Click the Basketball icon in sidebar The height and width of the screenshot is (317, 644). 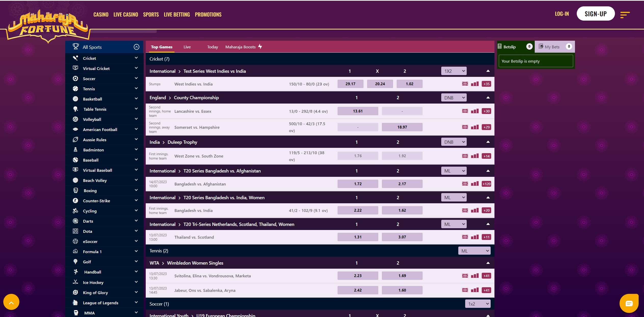(x=75, y=99)
